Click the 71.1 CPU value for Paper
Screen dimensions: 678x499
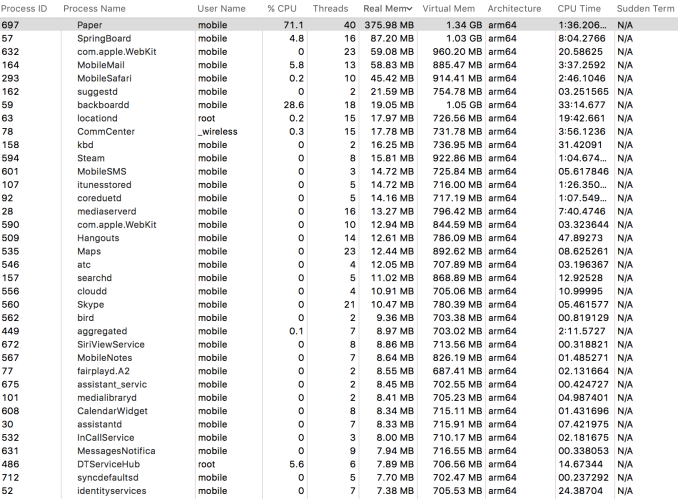click(x=294, y=25)
